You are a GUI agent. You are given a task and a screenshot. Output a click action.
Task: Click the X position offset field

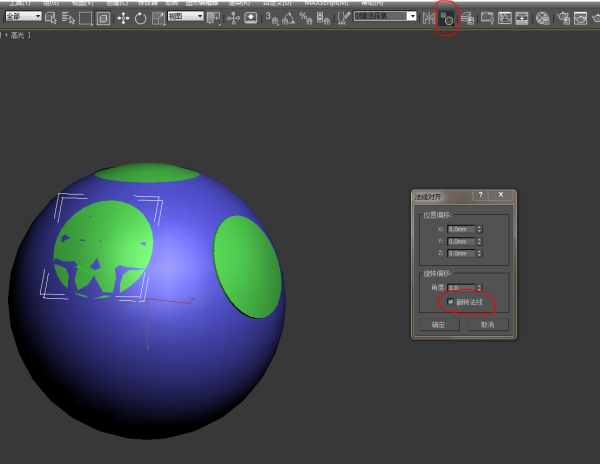coord(461,229)
